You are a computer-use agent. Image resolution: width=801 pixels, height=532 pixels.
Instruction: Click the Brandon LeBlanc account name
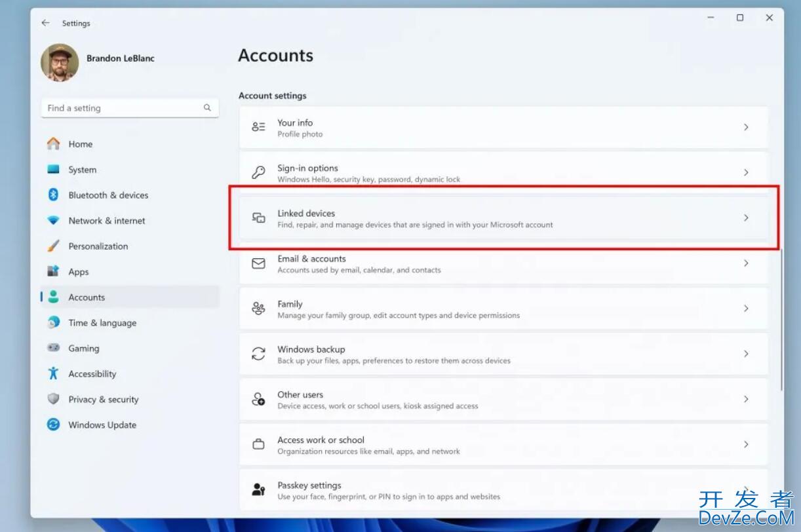pyautogui.click(x=121, y=58)
